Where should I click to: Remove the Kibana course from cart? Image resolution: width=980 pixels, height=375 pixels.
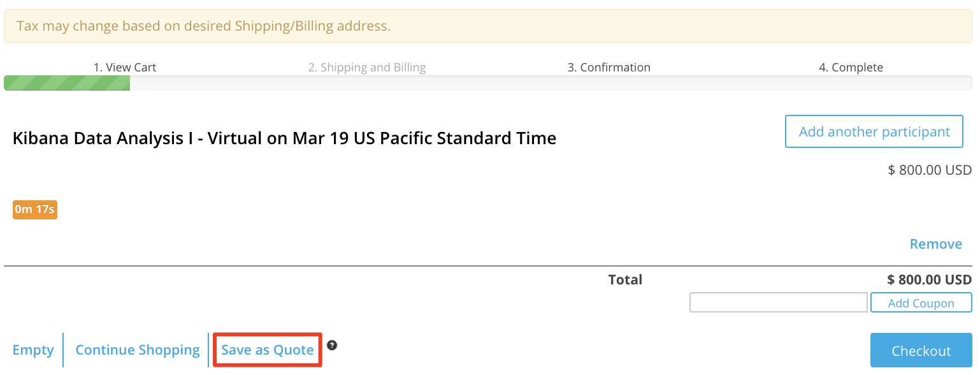point(935,244)
